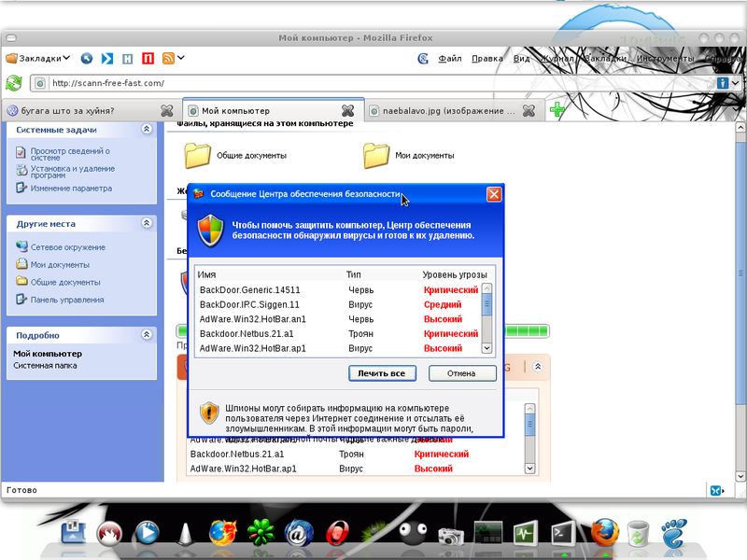The height and width of the screenshot is (560, 747).
Task: Collapse the Другие места panel
Action: tap(147, 223)
